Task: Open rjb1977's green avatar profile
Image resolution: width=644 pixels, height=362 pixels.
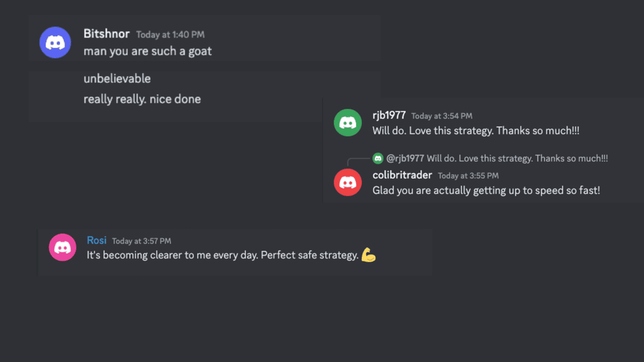Action: 348,123
